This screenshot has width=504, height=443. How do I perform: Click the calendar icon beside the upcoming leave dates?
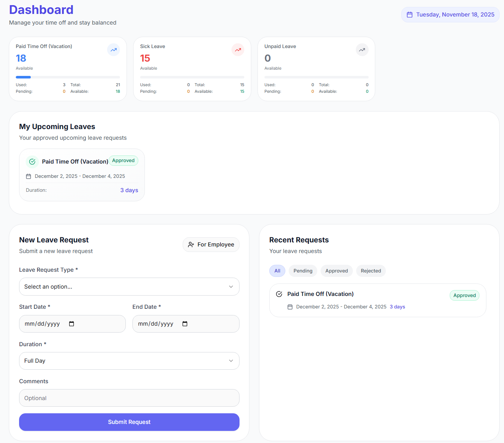pos(29,176)
